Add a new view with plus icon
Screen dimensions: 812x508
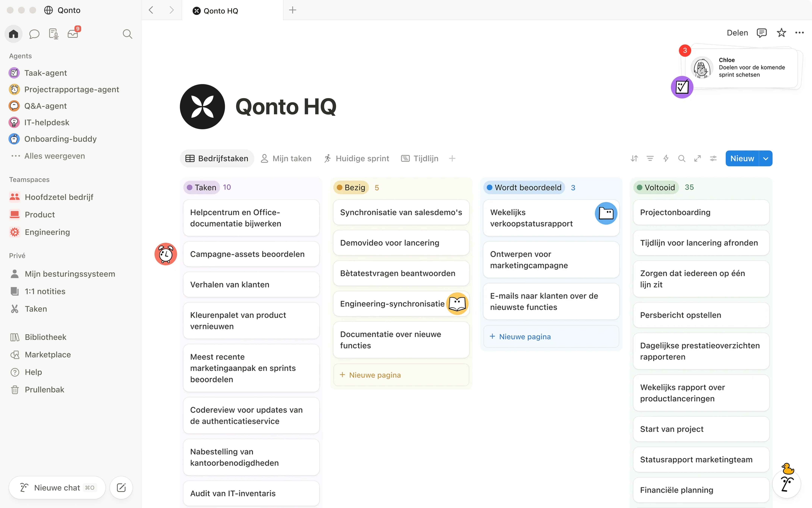tap(452, 158)
